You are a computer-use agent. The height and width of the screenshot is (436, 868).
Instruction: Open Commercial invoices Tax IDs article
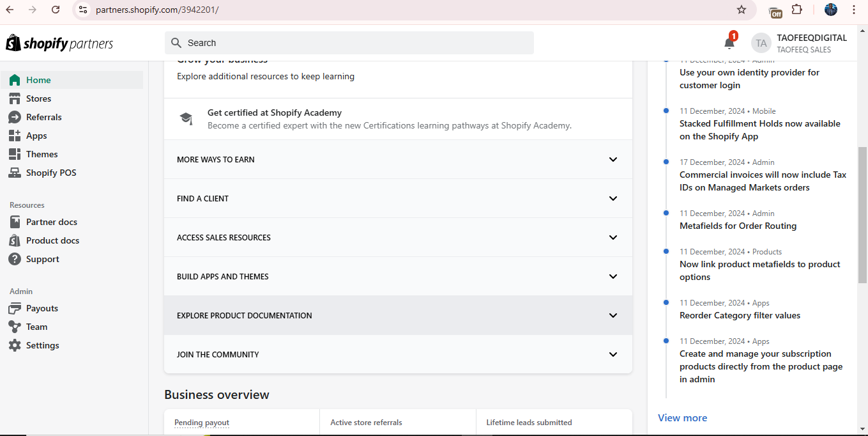coord(763,181)
